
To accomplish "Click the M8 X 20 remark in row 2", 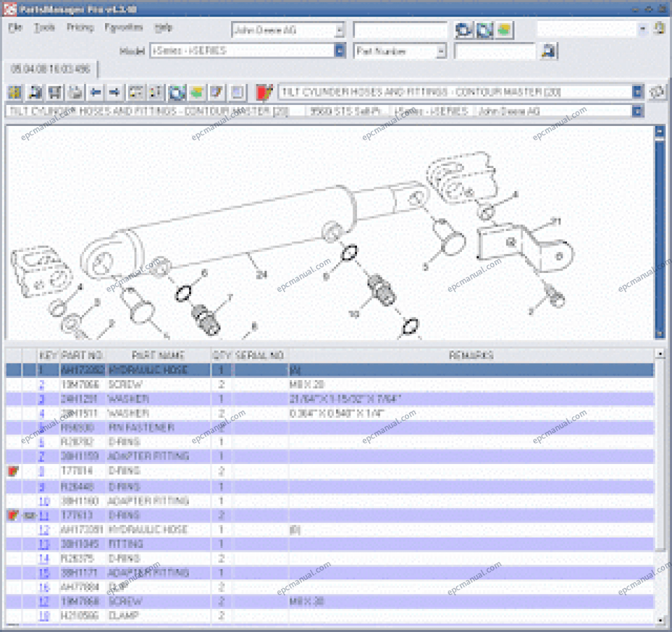I will (x=307, y=385).
